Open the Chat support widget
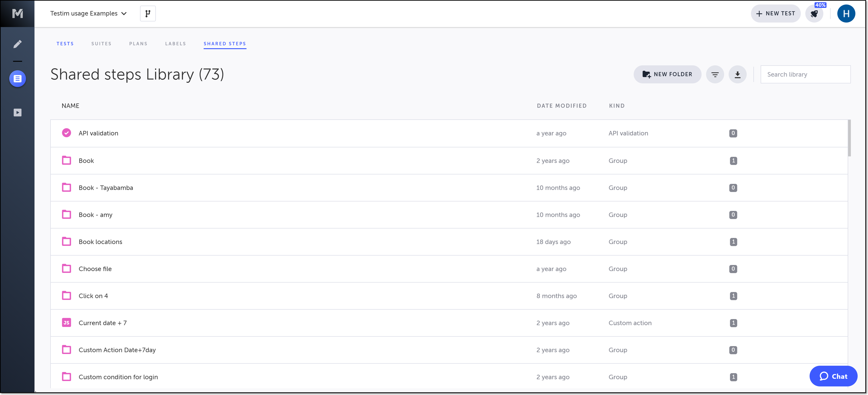 pyautogui.click(x=833, y=376)
